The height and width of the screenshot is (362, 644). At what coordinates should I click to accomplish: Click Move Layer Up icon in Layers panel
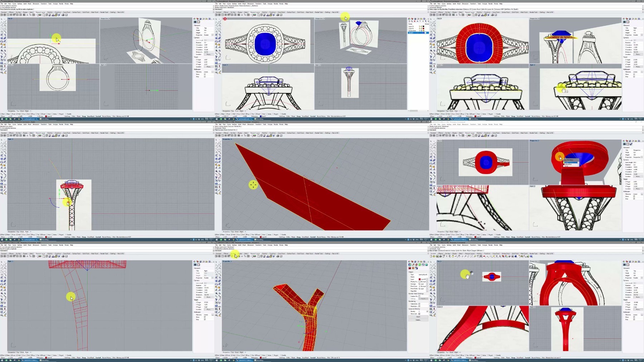tap(418, 21)
